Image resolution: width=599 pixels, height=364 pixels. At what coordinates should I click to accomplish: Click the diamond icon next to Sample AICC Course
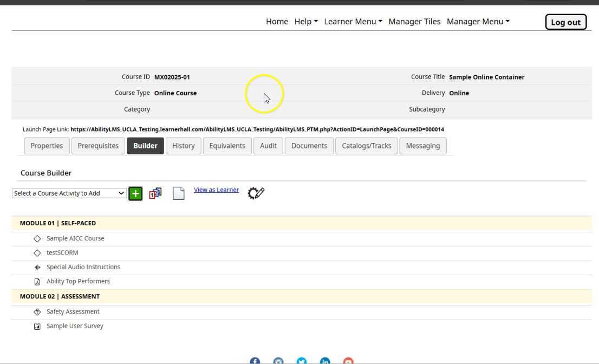click(37, 238)
